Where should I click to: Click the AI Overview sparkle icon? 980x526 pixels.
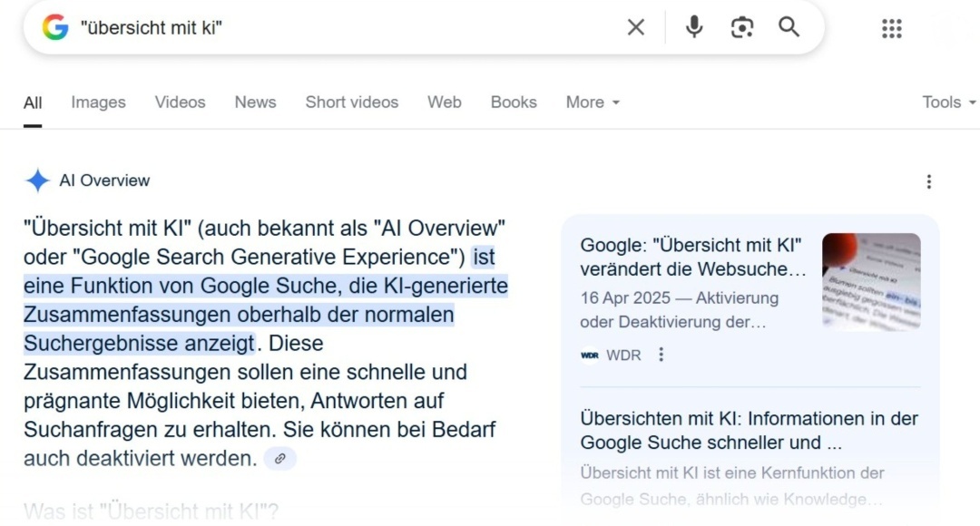pos(37,180)
